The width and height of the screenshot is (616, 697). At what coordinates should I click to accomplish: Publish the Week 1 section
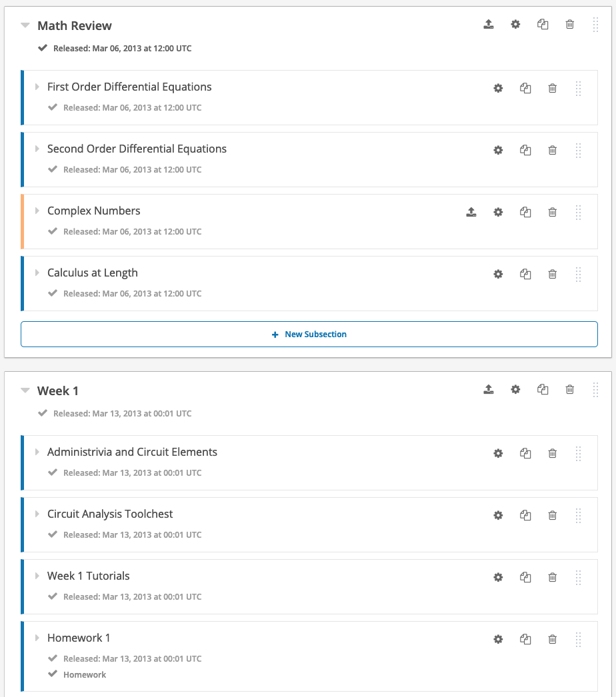(489, 390)
